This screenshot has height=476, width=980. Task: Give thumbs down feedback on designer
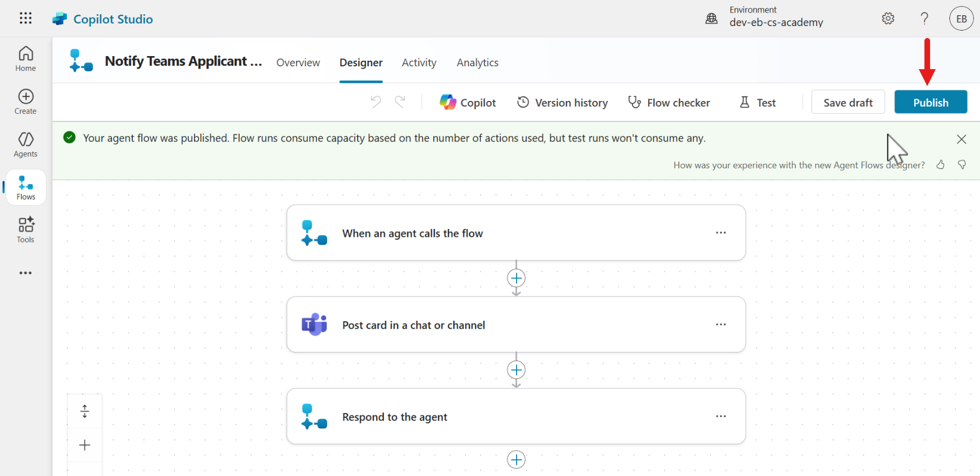[x=962, y=165]
